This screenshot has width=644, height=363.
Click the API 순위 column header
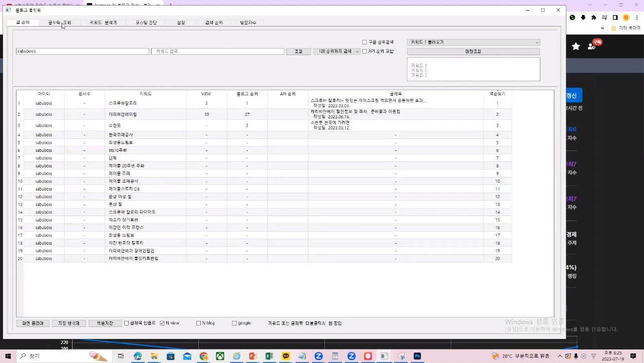[287, 94]
